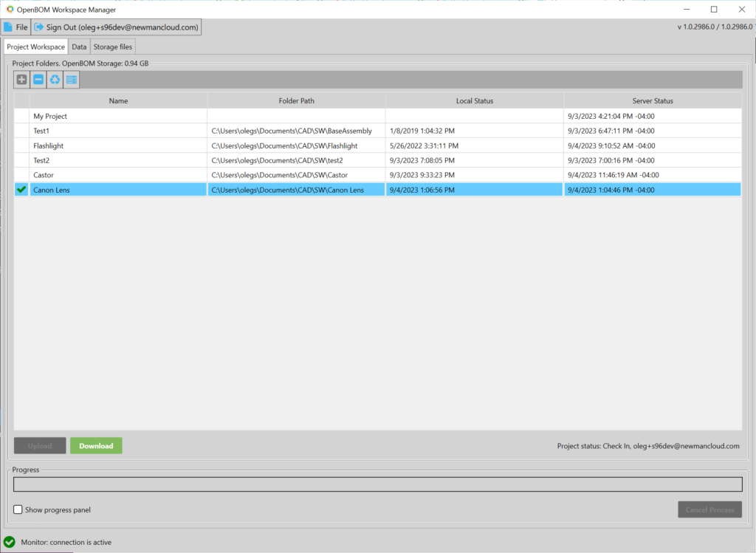This screenshot has height=553, width=756.
Task: Select the Flashlight project name
Action: coord(48,145)
